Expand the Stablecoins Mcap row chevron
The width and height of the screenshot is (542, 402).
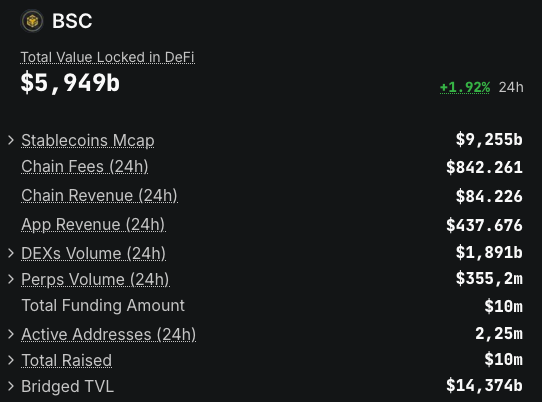[11, 140]
